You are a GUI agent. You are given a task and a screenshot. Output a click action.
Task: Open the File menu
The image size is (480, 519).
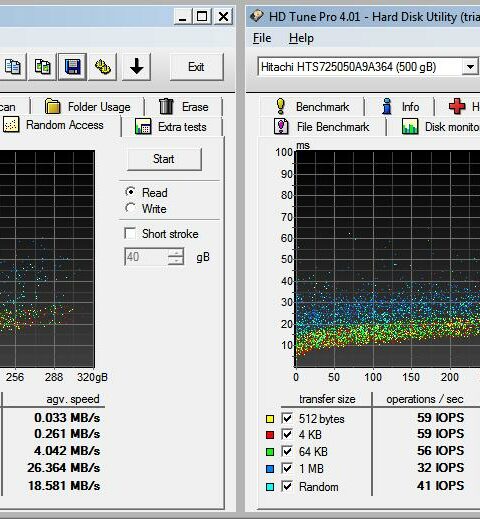click(x=262, y=38)
